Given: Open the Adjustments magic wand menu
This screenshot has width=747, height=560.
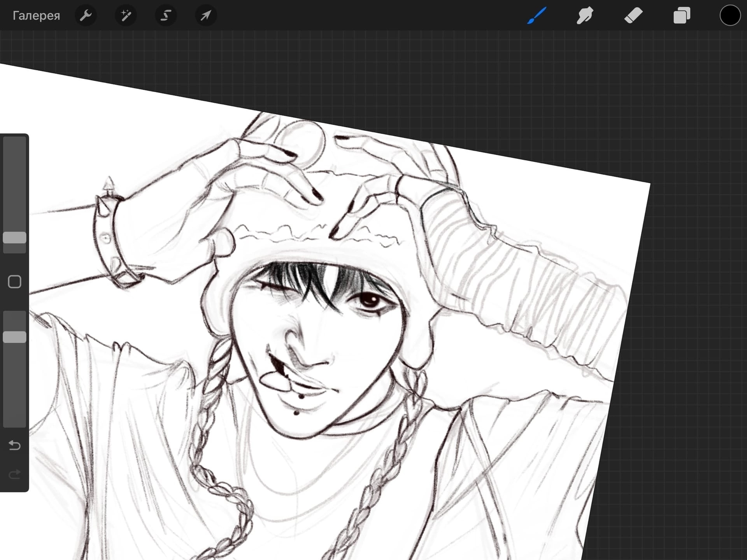Looking at the screenshot, I should pyautogui.click(x=126, y=16).
